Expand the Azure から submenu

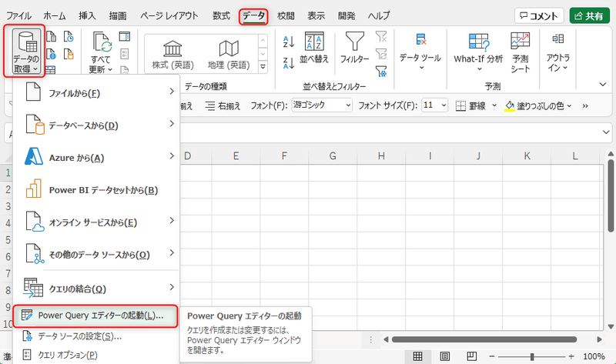pos(95,158)
